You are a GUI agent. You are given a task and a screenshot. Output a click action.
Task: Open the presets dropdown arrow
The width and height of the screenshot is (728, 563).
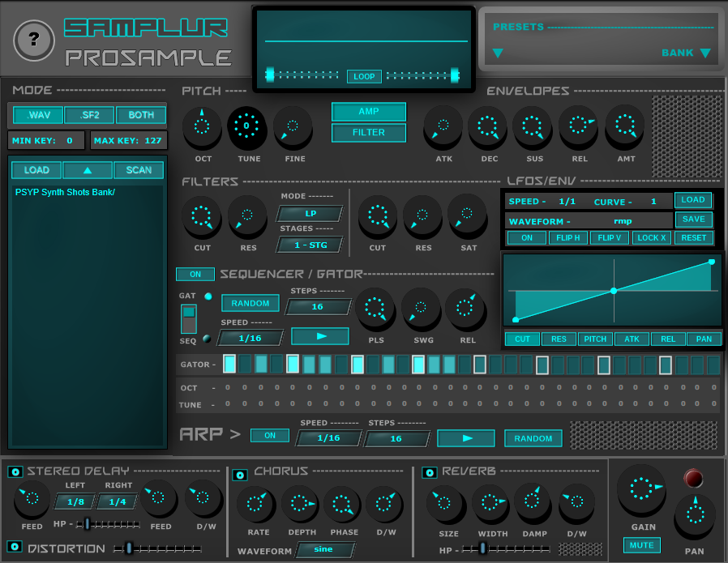(x=498, y=53)
